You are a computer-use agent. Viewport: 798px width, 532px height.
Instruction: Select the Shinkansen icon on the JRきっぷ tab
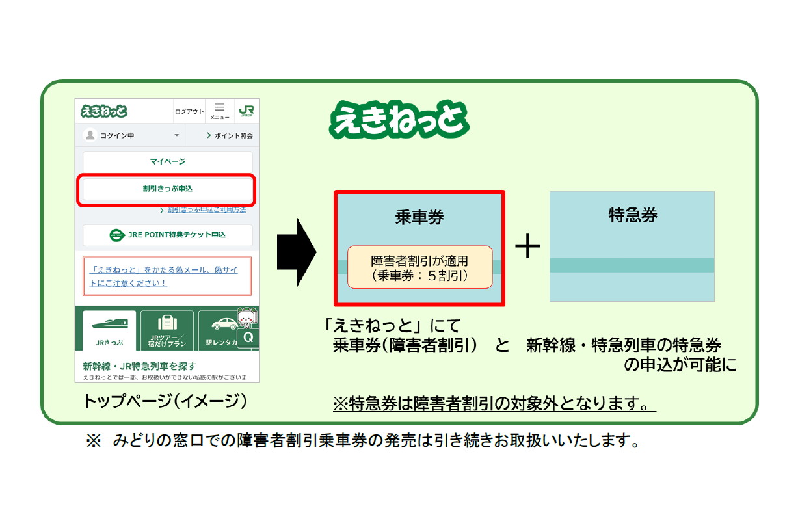tap(111, 323)
